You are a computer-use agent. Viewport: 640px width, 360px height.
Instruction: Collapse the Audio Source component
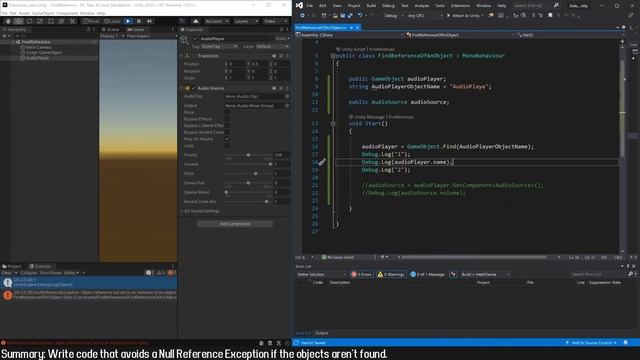click(x=181, y=88)
